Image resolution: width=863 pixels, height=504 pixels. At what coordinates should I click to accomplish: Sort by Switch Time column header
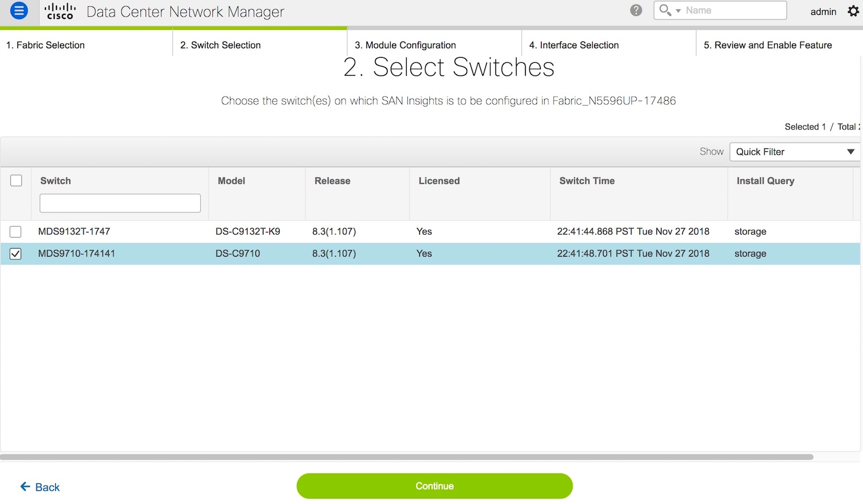(587, 181)
